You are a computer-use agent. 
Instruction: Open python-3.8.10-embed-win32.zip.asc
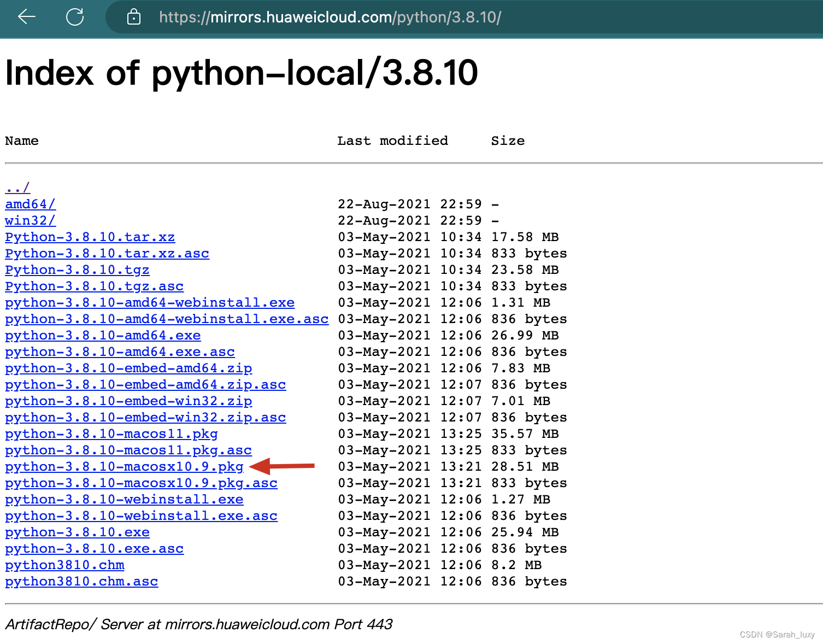(145, 418)
